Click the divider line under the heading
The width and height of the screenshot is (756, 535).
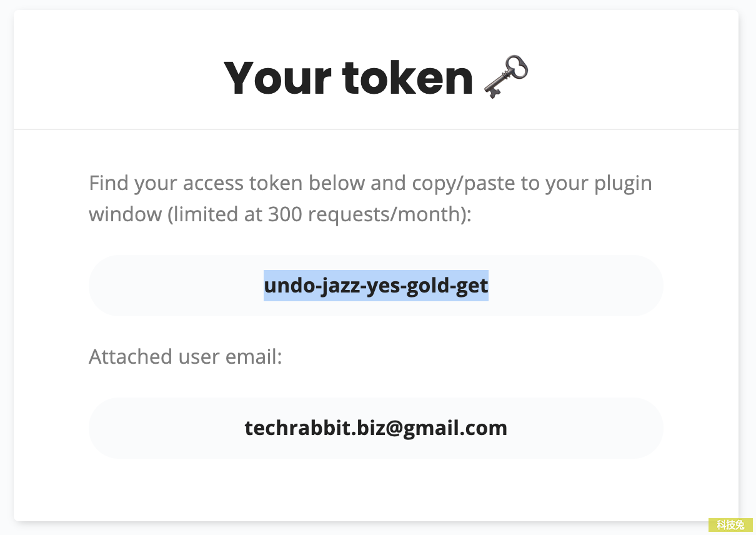click(x=376, y=129)
